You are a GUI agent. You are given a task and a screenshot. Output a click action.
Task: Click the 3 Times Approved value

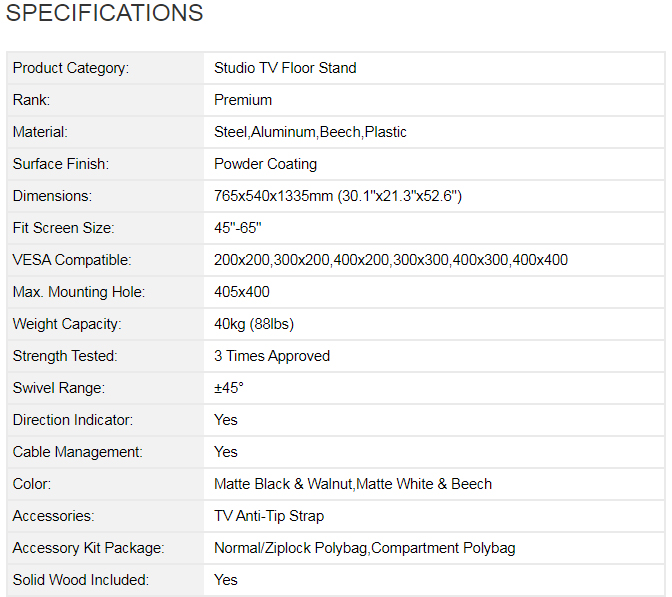pyautogui.click(x=272, y=356)
